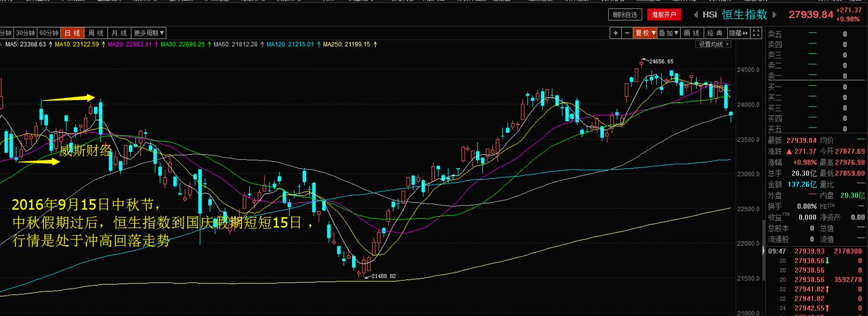The width and height of the screenshot is (868, 316).
Task: Select the 画线 drawing tool button
Action: pyautogui.click(x=692, y=33)
